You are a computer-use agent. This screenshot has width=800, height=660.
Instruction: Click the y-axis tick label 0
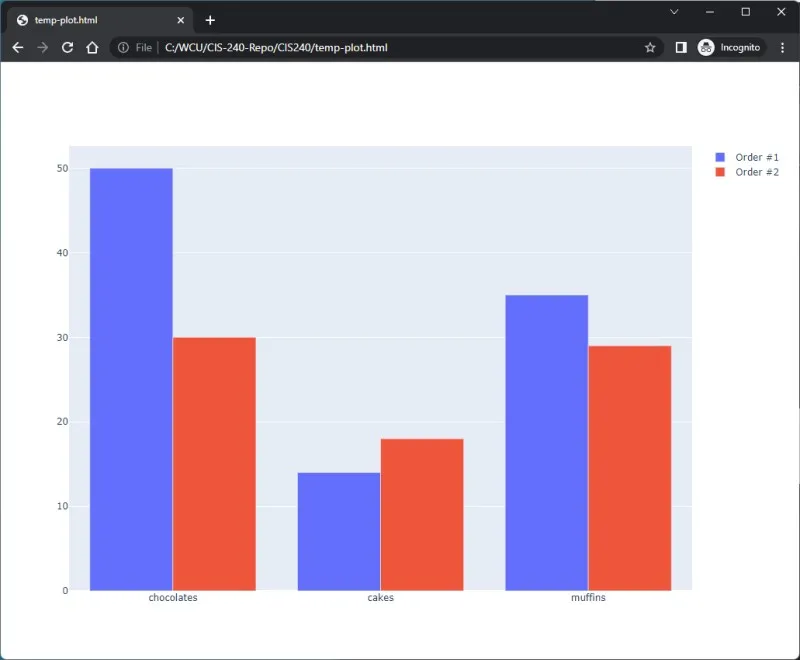coord(65,591)
